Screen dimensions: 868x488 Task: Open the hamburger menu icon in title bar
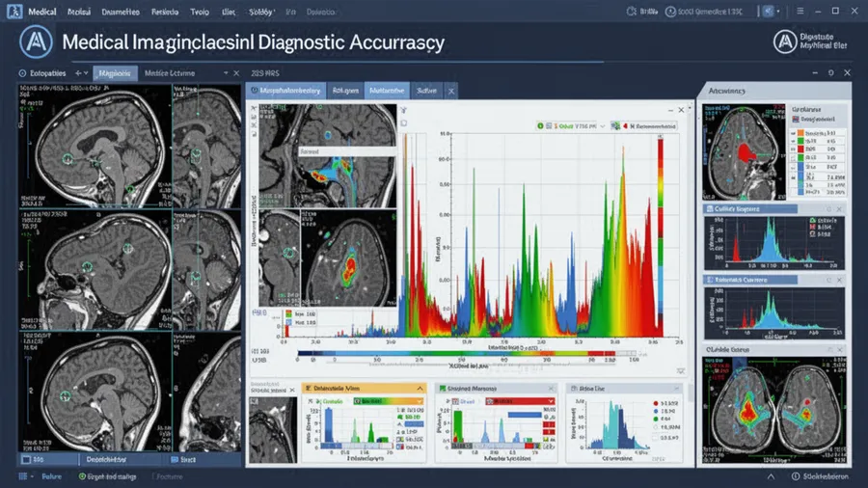coord(800,11)
